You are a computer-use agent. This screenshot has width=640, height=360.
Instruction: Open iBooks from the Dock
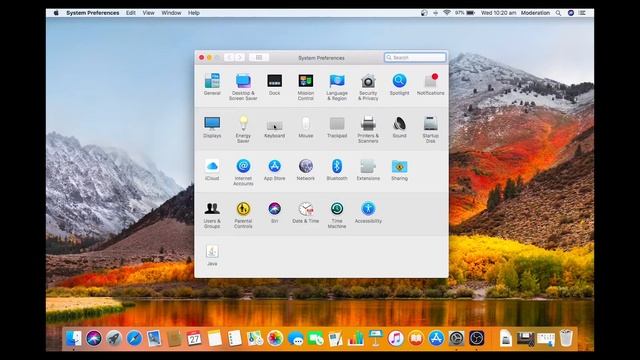(x=416, y=338)
